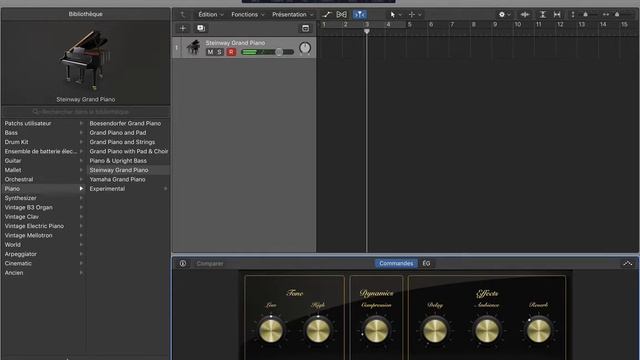The height and width of the screenshot is (360, 640).
Task: Click the Dynamics Compression knob
Action: coord(376,330)
